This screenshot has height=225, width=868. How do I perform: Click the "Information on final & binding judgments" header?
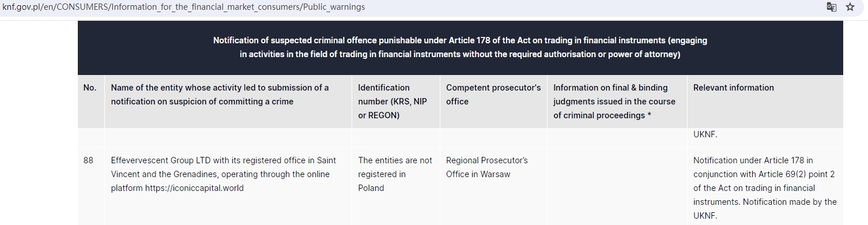tap(614, 102)
